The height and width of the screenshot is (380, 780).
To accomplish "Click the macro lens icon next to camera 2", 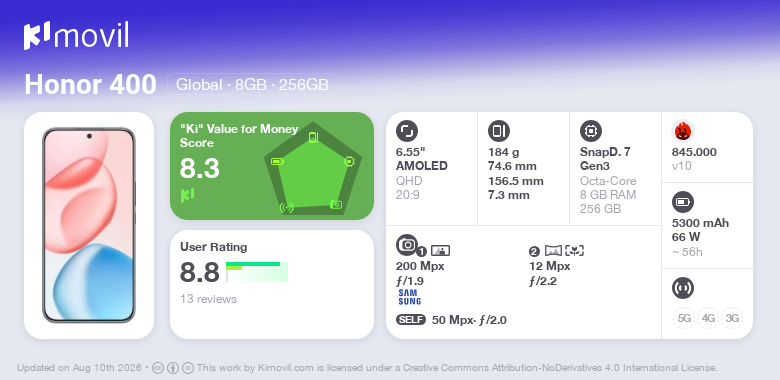I will [x=574, y=251].
